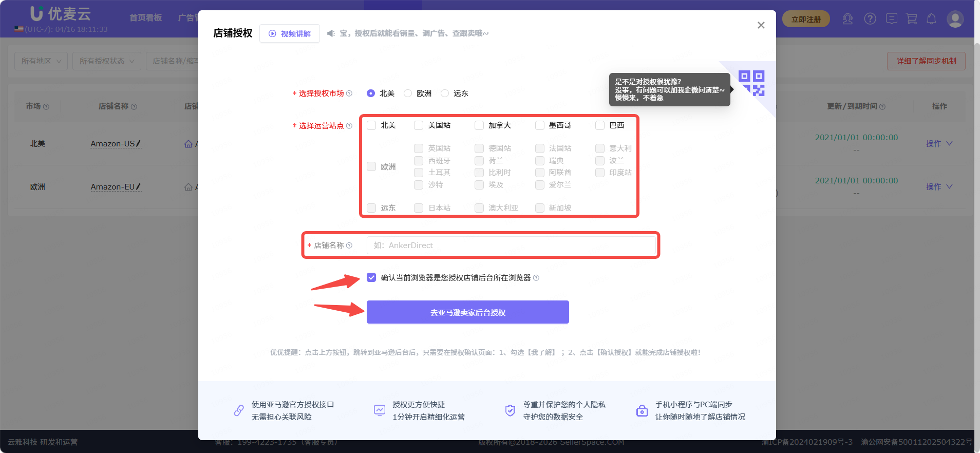Check the 北美 region checkbox
This screenshot has height=453, width=980.
[x=371, y=125]
